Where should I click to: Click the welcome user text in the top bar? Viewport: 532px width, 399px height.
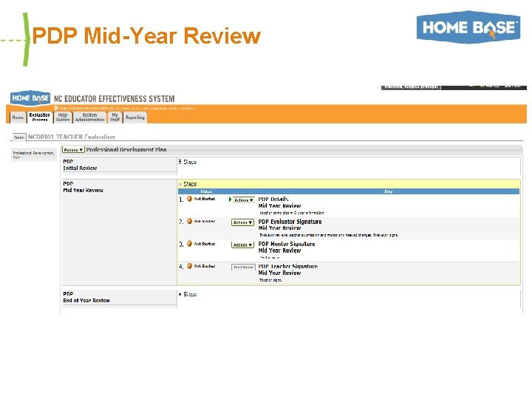(411, 87)
